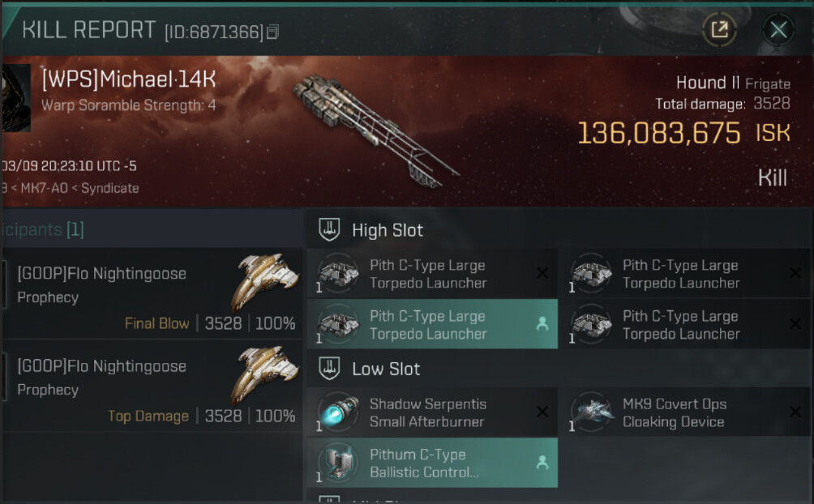Screen dimensions: 814x504
Task: Click the Final Blow Prophecy ship icon
Action: click(x=264, y=284)
